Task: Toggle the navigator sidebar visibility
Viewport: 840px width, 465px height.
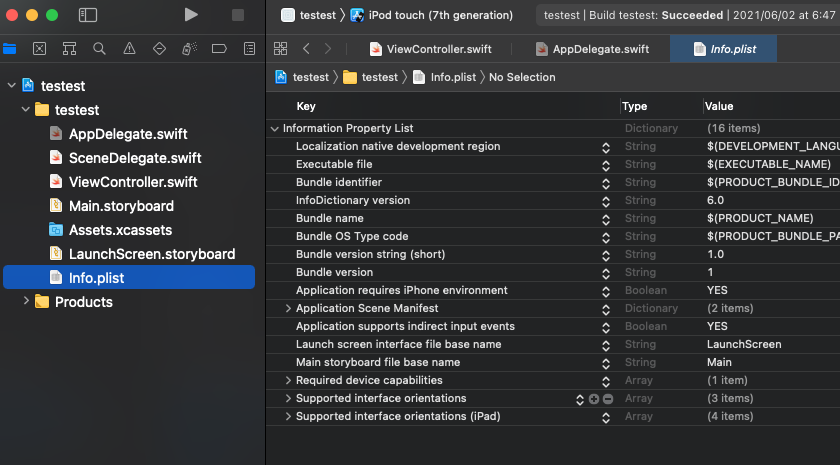Action: [88, 15]
